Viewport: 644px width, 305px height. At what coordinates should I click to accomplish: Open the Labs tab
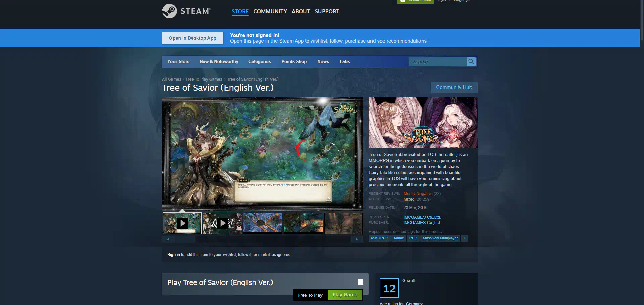tap(345, 61)
